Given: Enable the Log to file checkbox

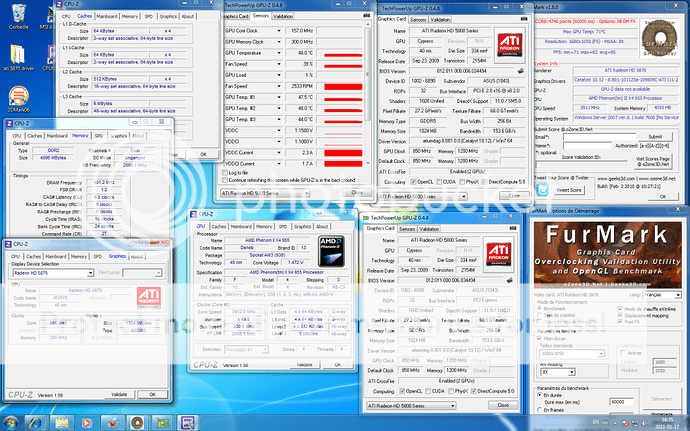Looking at the screenshot, I should click(x=226, y=171).
